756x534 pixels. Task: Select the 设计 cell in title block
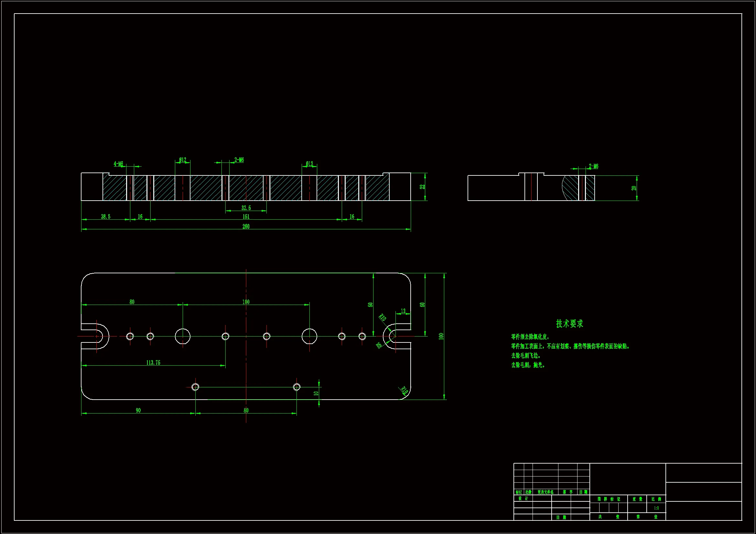pos(523,498)
